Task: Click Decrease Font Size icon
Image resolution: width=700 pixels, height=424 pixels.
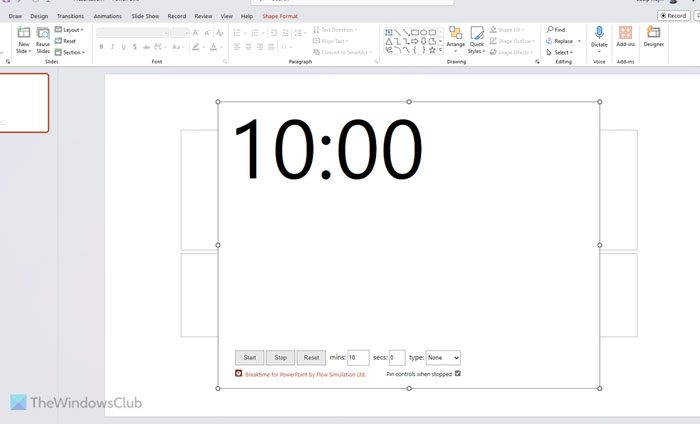Action: click(x=208, y=33)
